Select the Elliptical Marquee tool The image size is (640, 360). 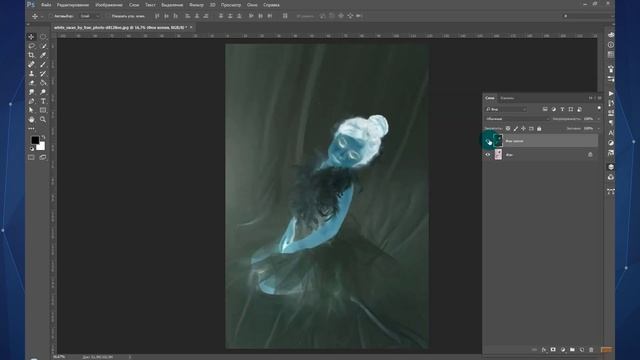point(43,37)
